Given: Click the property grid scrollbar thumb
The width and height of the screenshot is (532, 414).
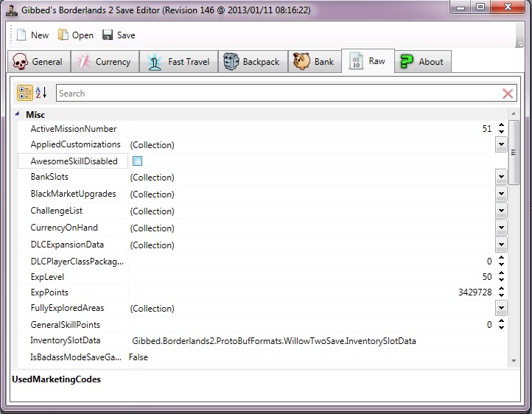Looking at the screenshot, I should pyautogui.click(x=514, y=152).
